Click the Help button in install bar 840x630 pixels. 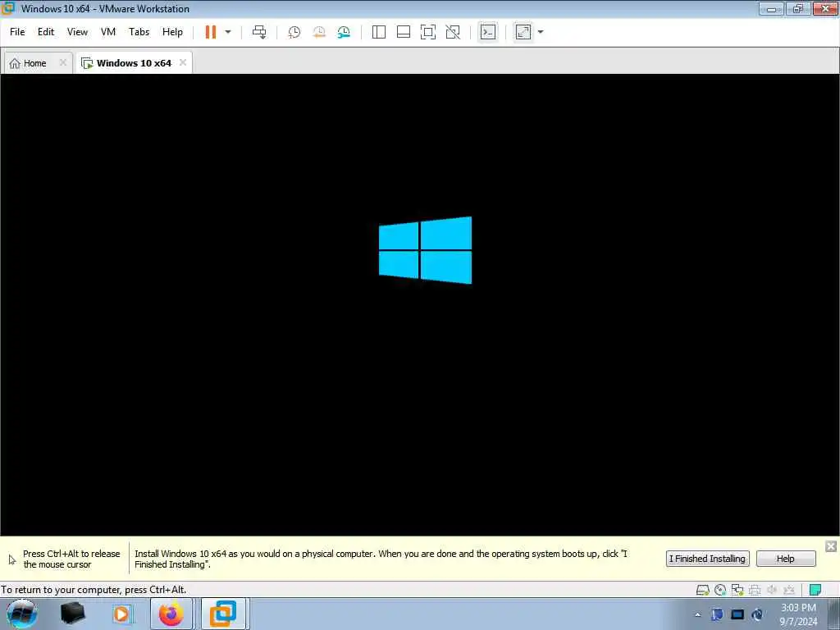[x=786, y=559]
